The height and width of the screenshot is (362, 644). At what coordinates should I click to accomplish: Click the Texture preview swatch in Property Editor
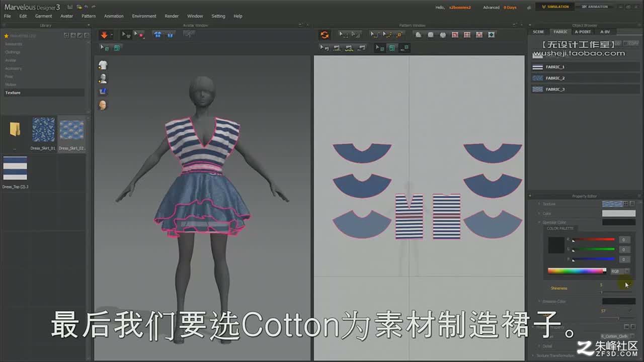(x=612, y=204)
